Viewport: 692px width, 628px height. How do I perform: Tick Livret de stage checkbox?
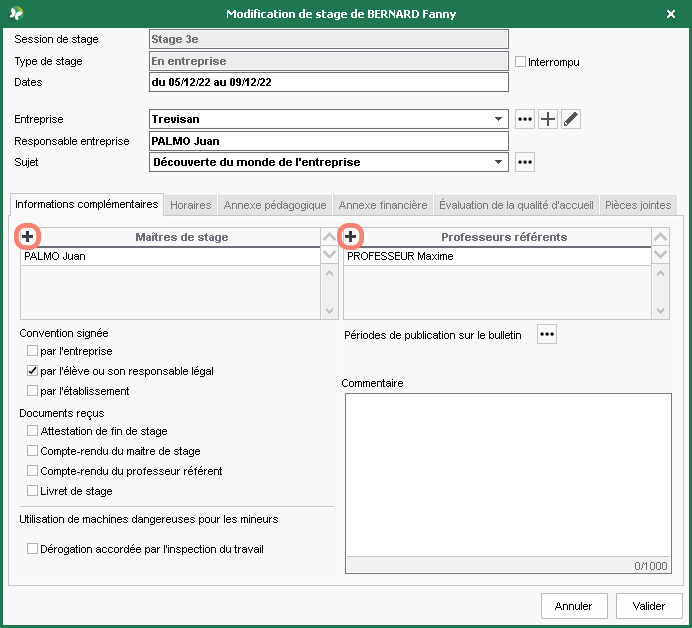(32, 491)
